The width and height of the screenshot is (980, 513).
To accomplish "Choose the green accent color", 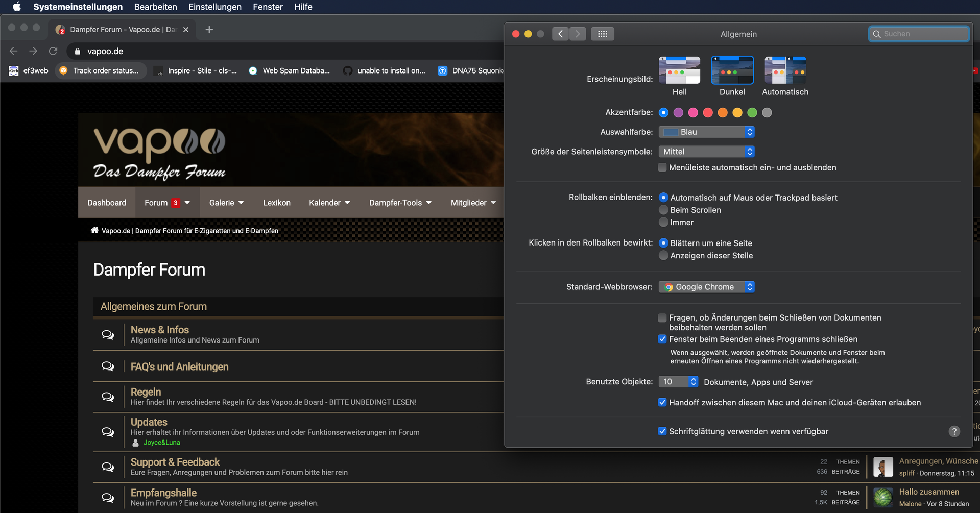I will [x=752, y=112].
